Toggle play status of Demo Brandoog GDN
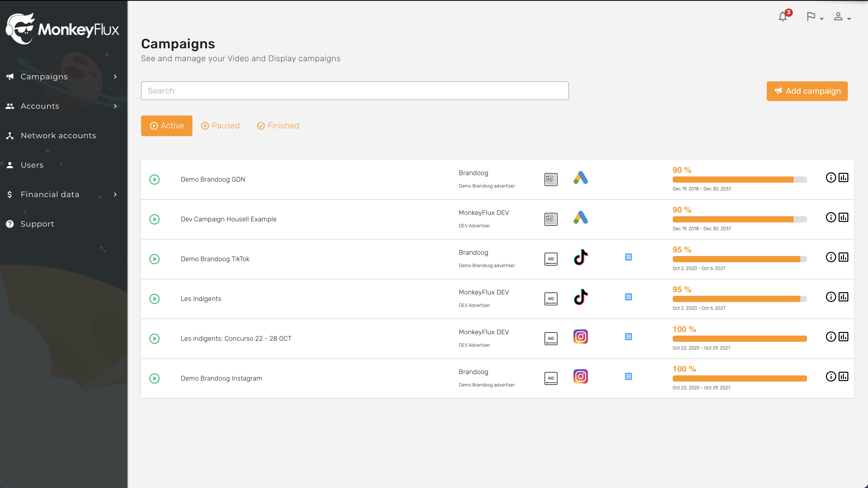Screen dimensions: 868x488 click(154, 179)
